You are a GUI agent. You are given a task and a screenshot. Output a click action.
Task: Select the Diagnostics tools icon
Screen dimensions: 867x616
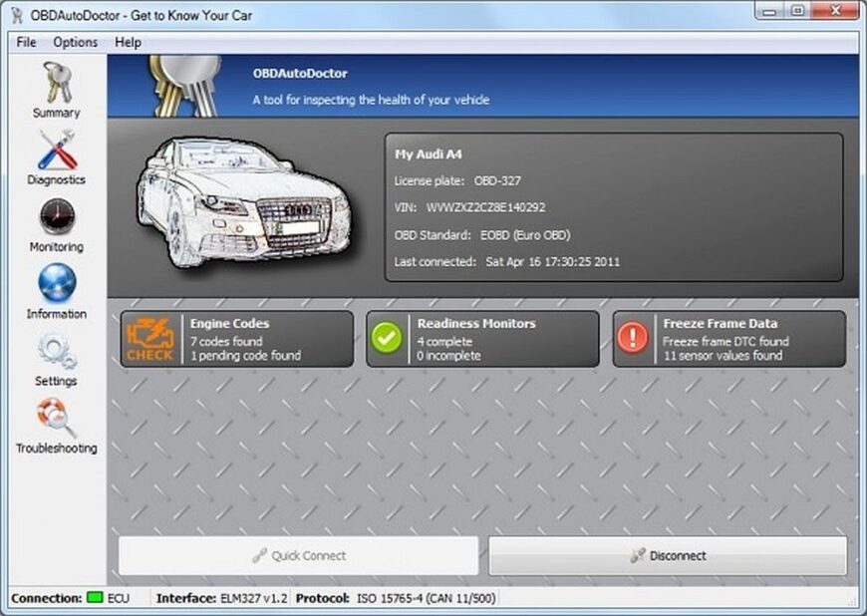(56, 151)
